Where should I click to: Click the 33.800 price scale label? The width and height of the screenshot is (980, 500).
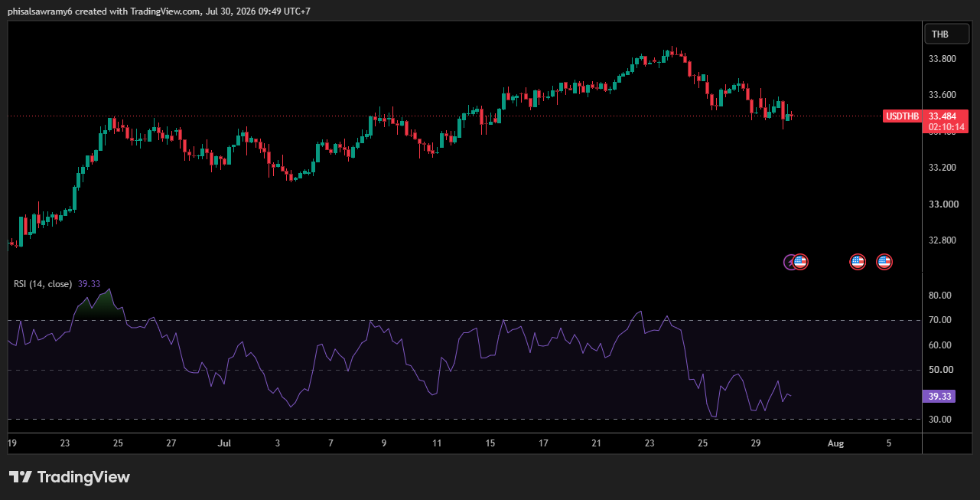pyautogui.click(x=941, y=59)
